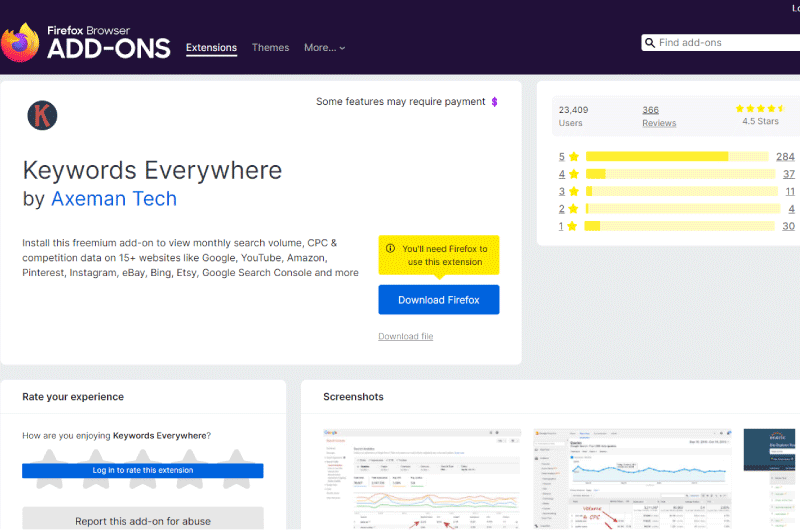Click the 5-star rating bar
The image size is (800, 530).
point(677,157)
